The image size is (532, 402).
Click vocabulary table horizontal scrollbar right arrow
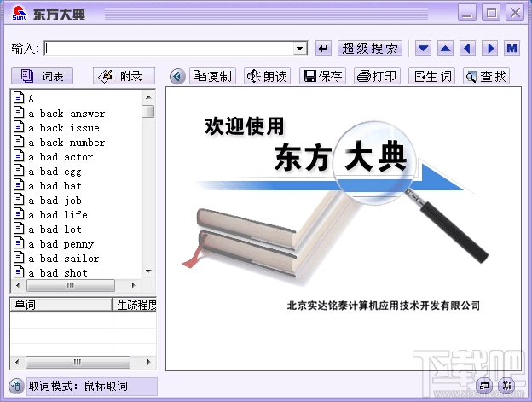(148, 362)
